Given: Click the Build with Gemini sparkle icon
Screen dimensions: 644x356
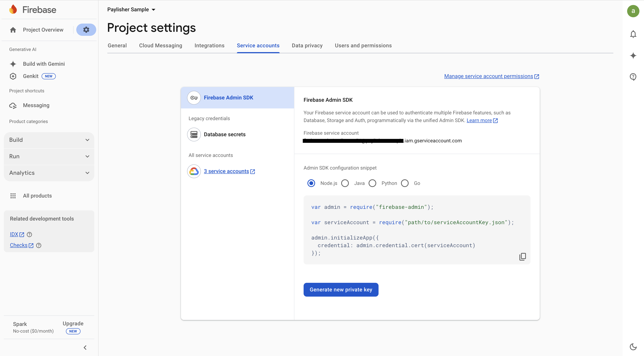Looking at the screenshot, I should pyautogui.click(x=13, y=64).
